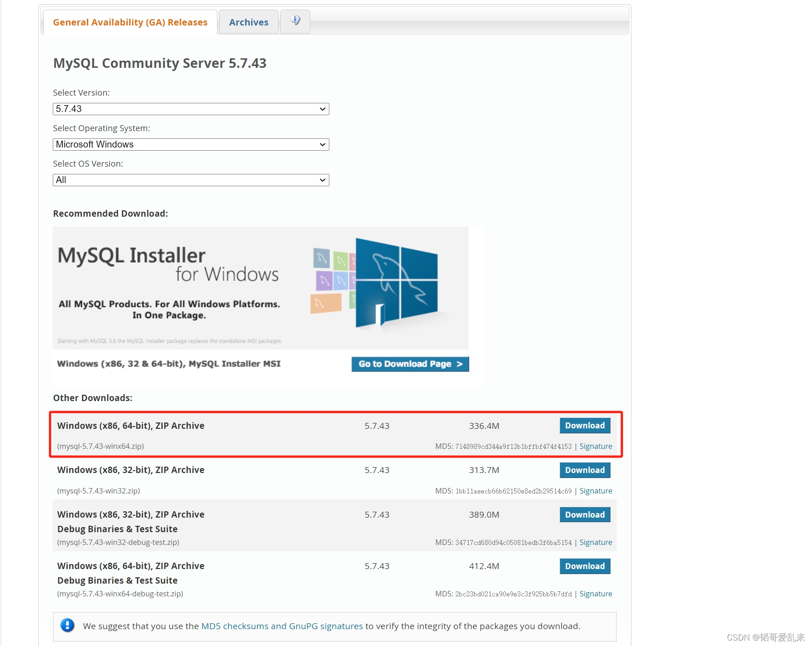Click the blue alert icon in suggestion banner
The width and height of the screenshot is (812, 646).
coord(67,626)
